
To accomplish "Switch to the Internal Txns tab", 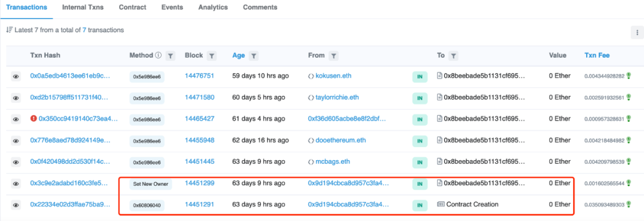I will (x=83, y=7).
